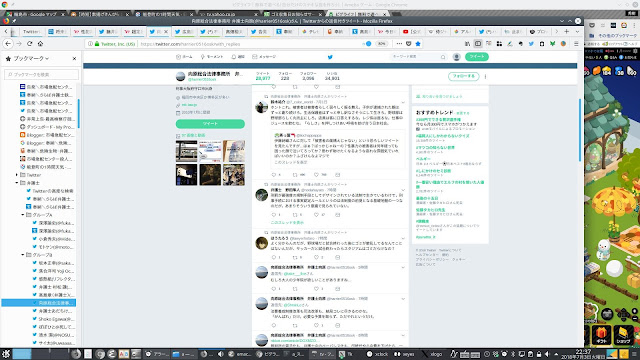
Task: Open a new Firefox tab with plus
Action: 567,31
